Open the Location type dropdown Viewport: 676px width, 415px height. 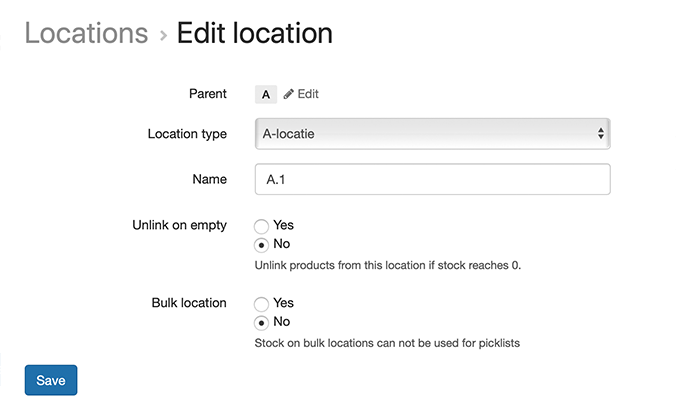pyautogui.click(x=432, y=134)
